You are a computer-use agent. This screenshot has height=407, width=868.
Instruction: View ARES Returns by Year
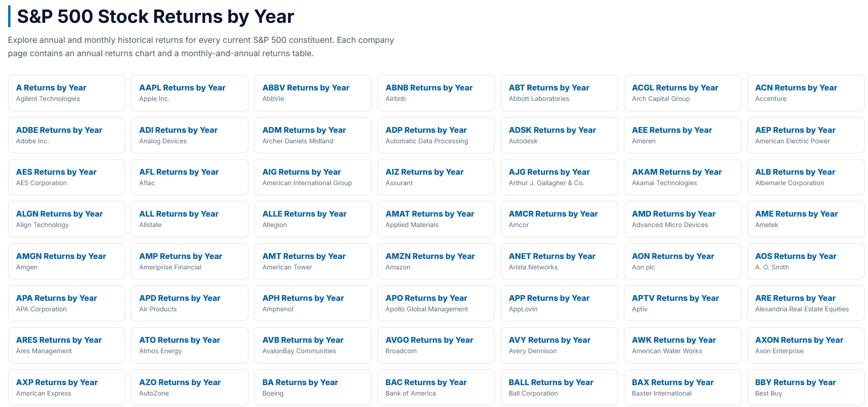pyautogui.click(x=67, y=345)
